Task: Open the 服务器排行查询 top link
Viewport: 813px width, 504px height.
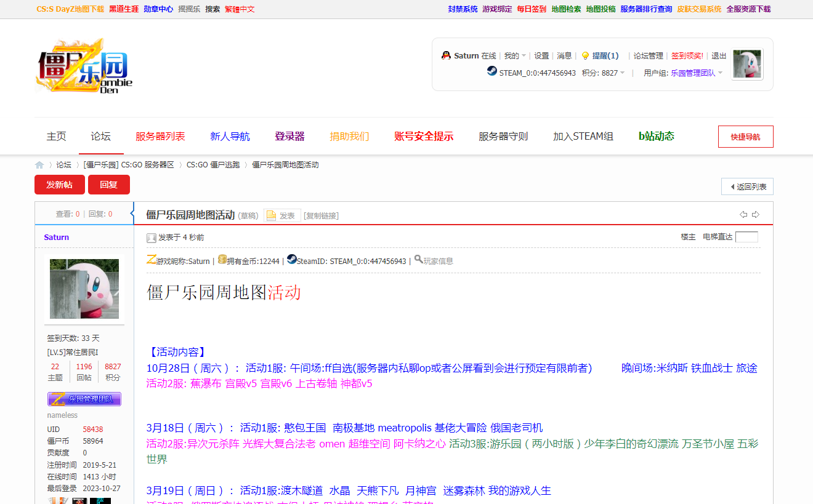Action: (x=646, y=9)
